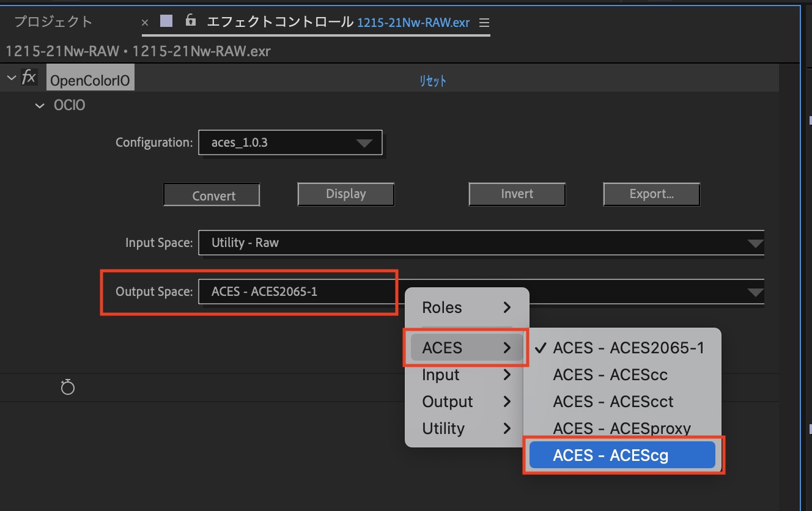Open the Input Space dropdown
812x511 pixels.
[481, 243]
